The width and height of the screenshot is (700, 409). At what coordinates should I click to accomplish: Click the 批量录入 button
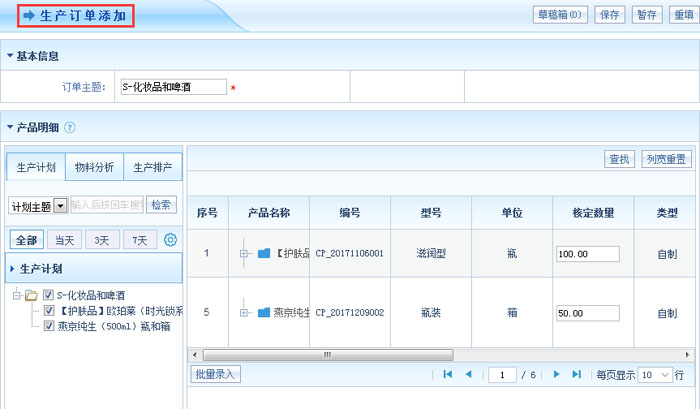(x=215, y=374)
